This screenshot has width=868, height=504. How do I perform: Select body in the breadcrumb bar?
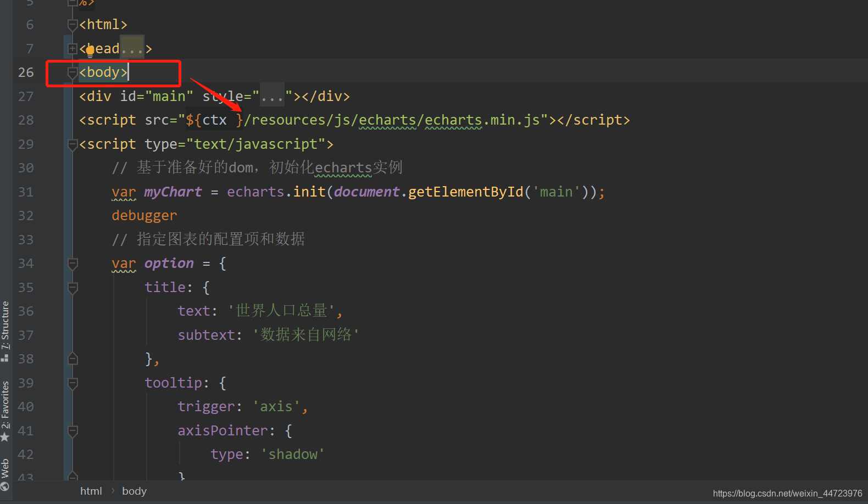[134, 491]
